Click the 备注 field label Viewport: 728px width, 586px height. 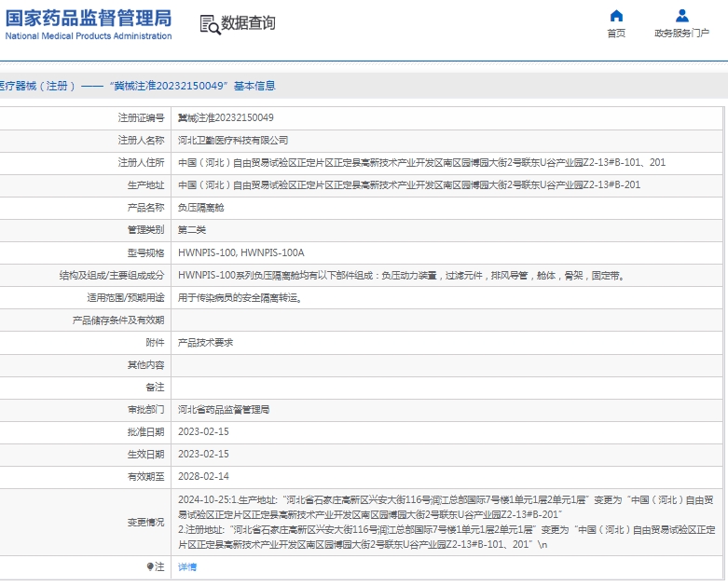pyautogui.click(x=155, y=388)
